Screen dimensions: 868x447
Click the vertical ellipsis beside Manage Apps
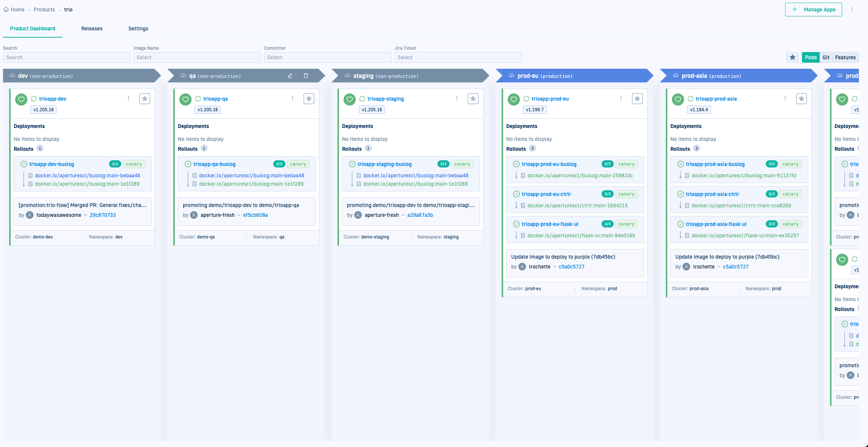(x=852, y=9)
